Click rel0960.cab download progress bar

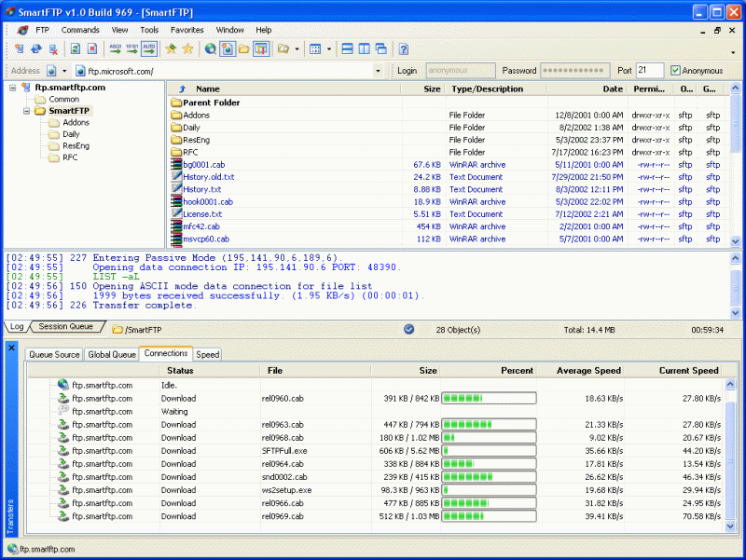click(489, 399)
